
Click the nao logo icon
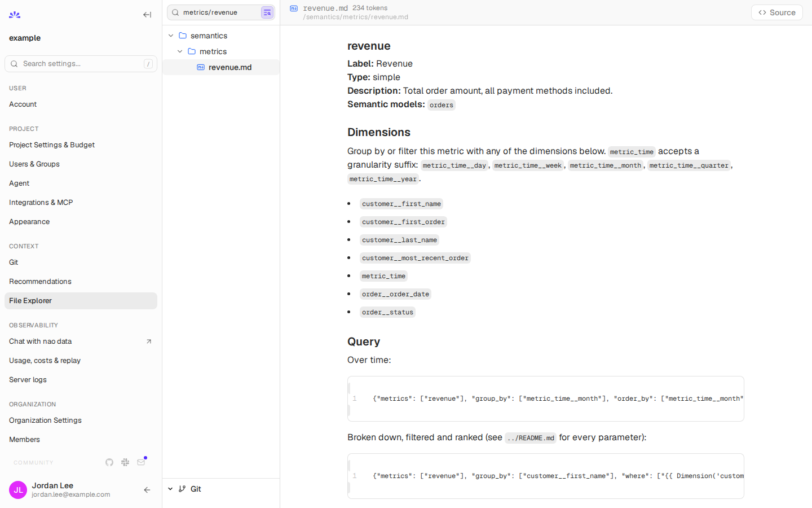(15, 15)
